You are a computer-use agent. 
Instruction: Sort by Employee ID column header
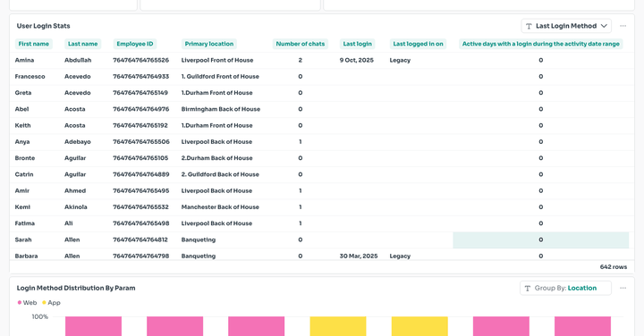click(x=135, y=44)
